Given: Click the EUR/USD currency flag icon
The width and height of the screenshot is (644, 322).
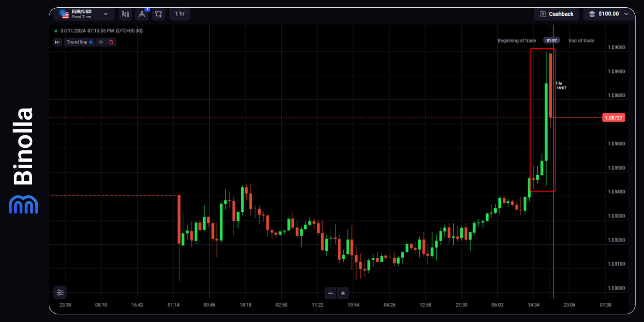Looking at the screenshot, I should click(x=64, y=14).
